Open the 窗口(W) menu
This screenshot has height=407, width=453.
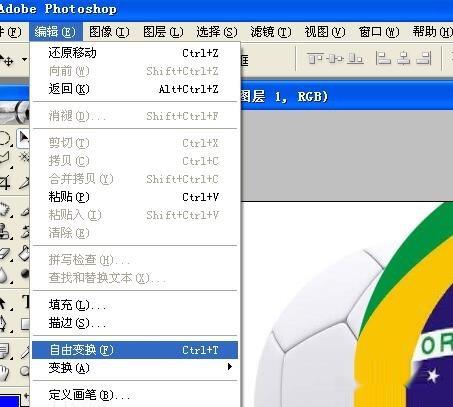379,32
